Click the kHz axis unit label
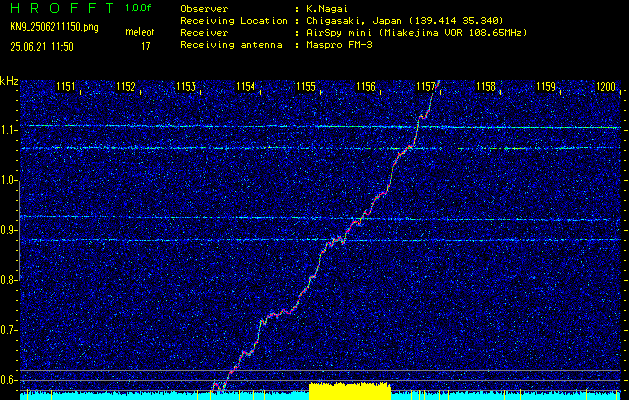 coord(9,81)
